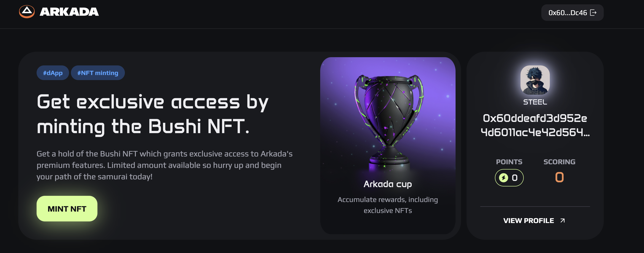Image resolution: width=644 pixels, height=253 pixels.
Task: Click the arrow icon beside View Profile
Action: pos(563,221)
